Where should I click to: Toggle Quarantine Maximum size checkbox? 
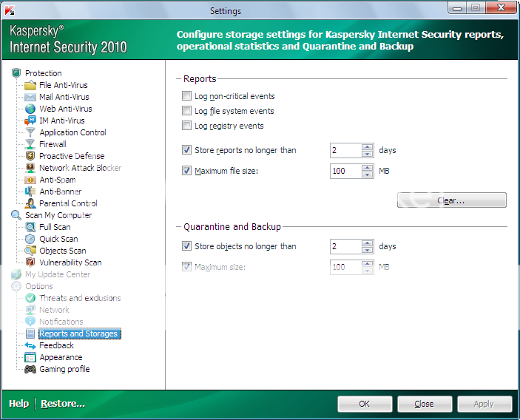click(x=186, y=267)
